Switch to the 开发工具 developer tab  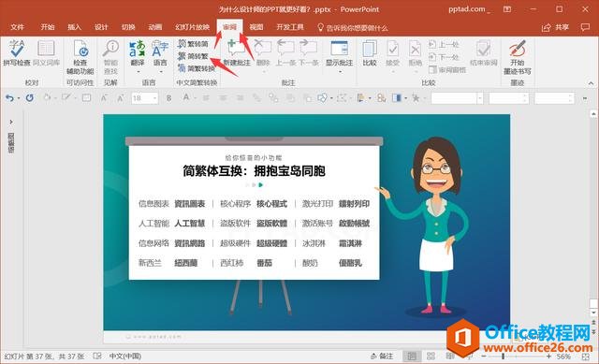coord(290,27)
